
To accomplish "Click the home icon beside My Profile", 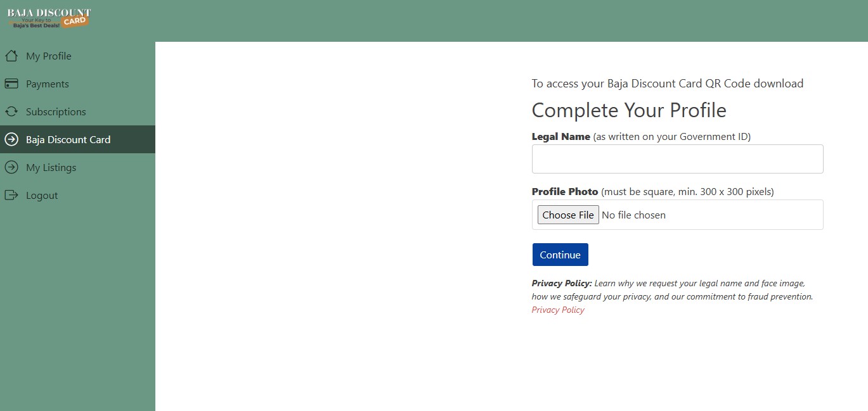I will (x=11, y=56).
